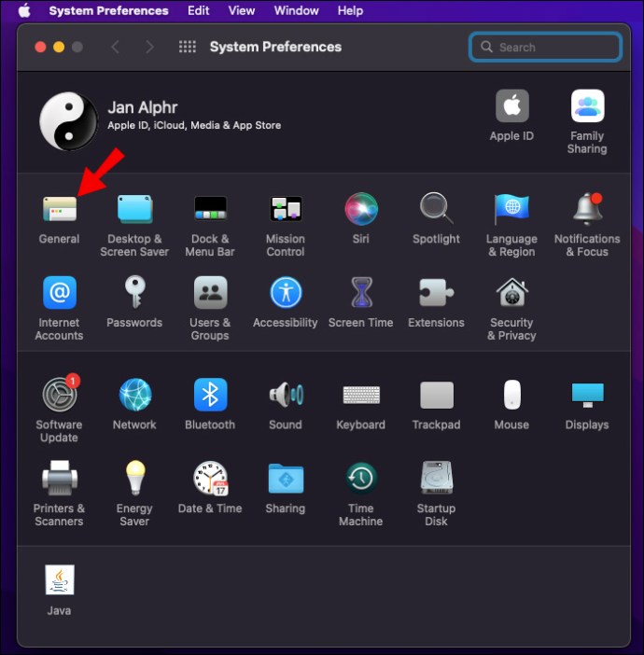The image size is (644, 655).
Task: Open the Edit menu
Action: [198, 10]
